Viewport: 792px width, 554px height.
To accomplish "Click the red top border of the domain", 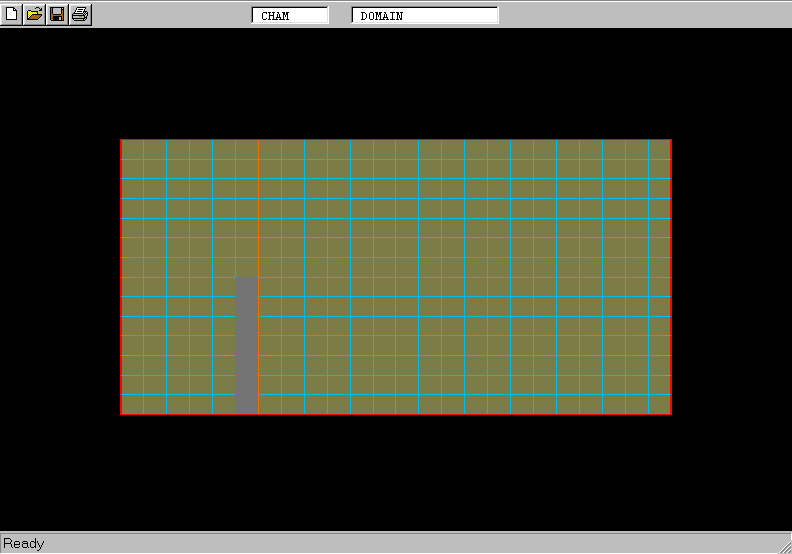I will point(400,140).
